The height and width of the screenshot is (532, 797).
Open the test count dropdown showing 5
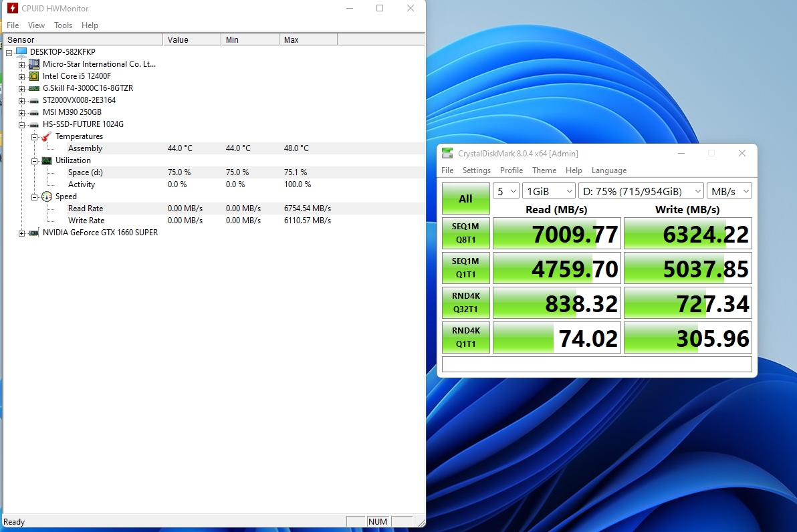pyautogui.click(x=506, y=191)
